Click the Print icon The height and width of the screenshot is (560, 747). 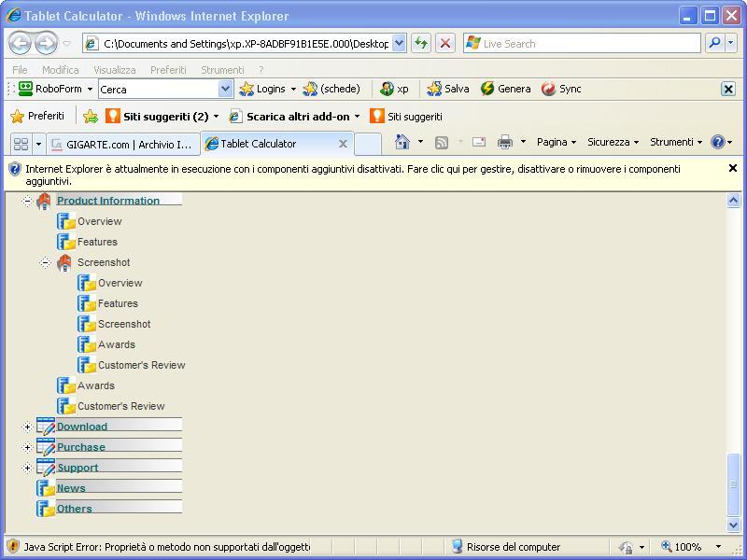(505, 142)
